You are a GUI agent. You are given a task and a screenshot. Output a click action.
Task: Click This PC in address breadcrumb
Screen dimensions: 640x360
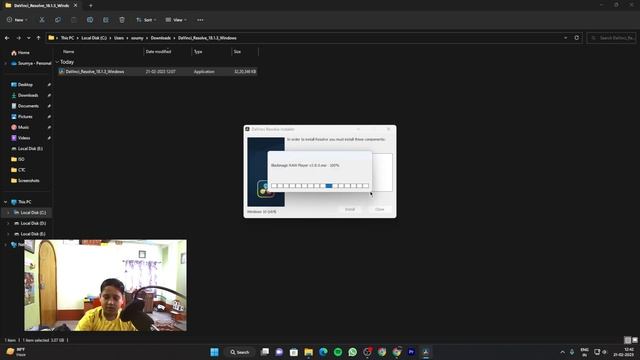point(68,38)
